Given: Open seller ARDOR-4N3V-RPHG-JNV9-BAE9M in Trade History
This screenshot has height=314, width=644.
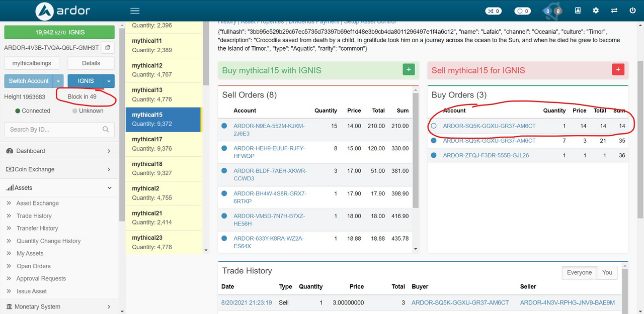Looking at the screenshot, I should [x=568, y=302].
